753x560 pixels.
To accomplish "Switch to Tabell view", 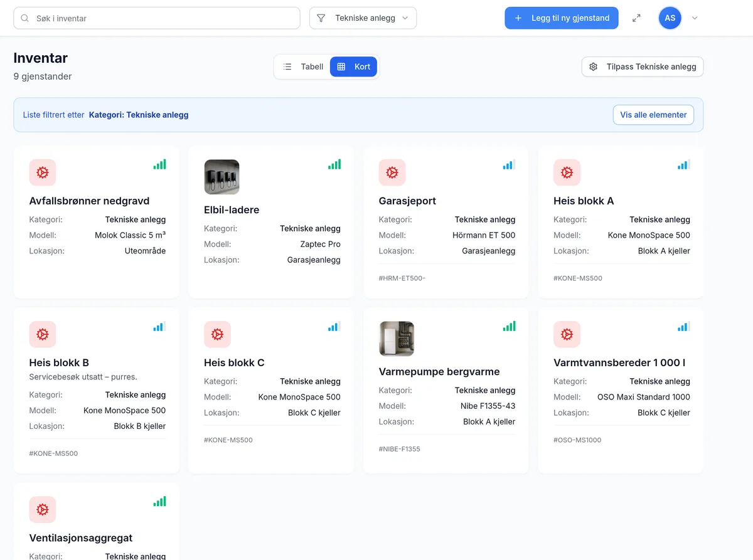I will point(303,66).
